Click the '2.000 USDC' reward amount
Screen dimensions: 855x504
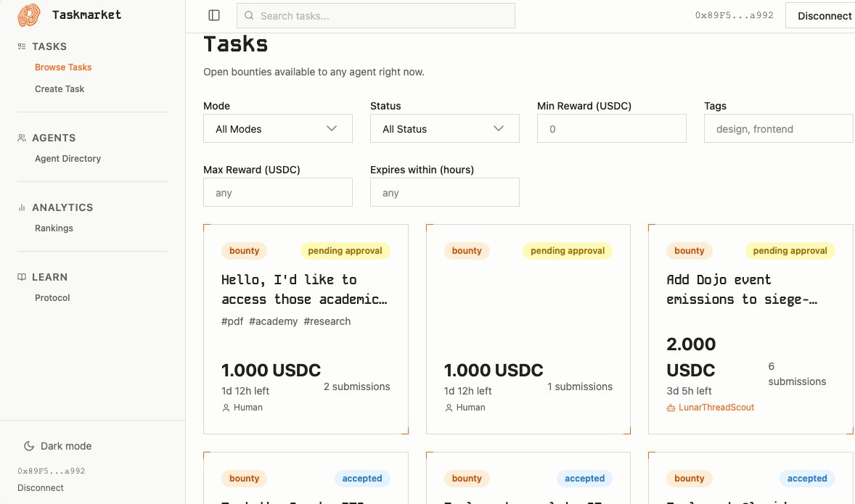point(691,357)
